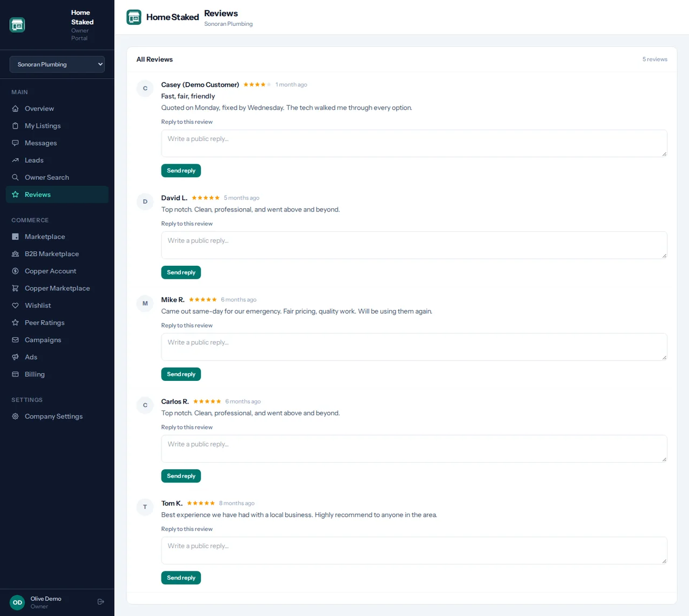Click the 'Fast, fair, friendly' review title
The height and width of the screenshot is (616, 689).
click(188, 96)
